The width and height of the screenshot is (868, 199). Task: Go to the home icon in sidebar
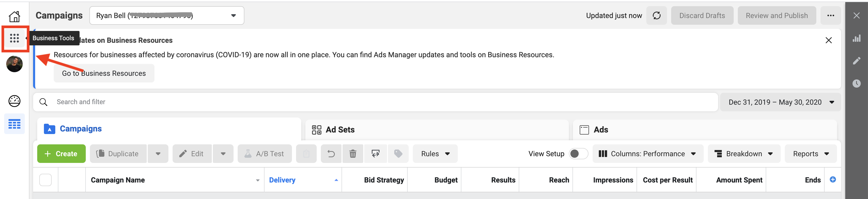[x=14, y=16]
